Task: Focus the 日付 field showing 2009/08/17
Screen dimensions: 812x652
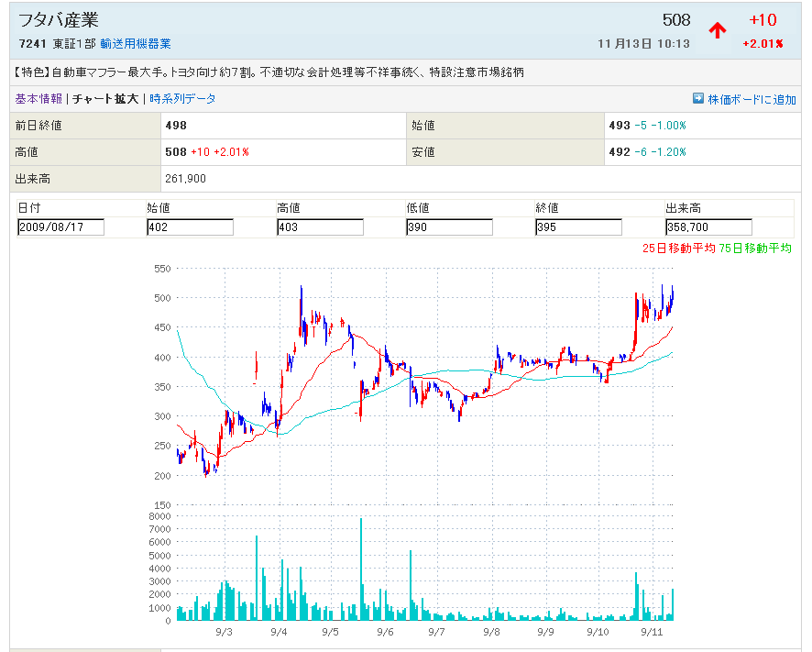Action: [60, 227]
